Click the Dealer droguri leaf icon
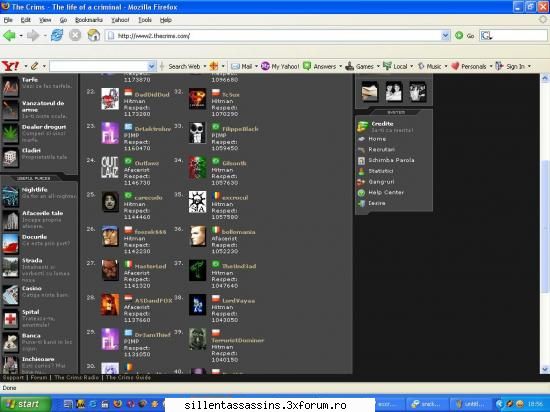The height and width of the screenshot is (412, 550). point(10,134)
